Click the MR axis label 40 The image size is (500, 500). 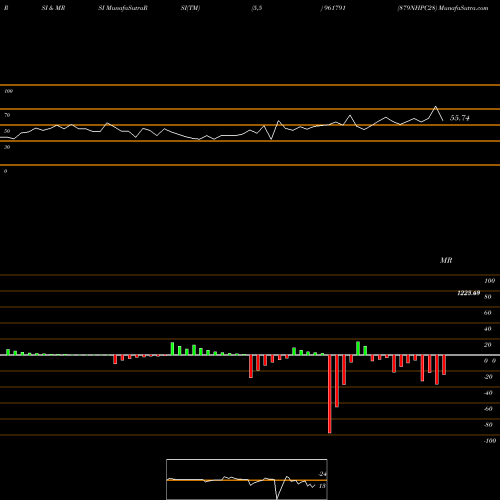pyautogui.click(x=488, y=329)
